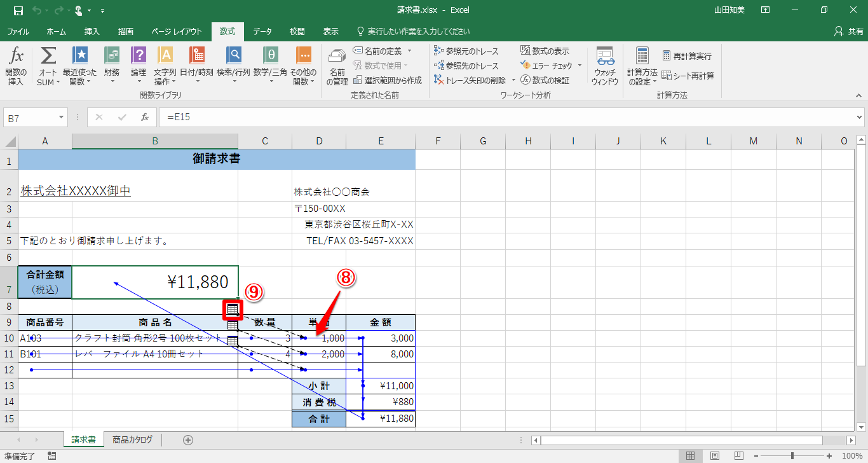The image size is (868, 463).
Task: Switch to the Review (校閲) tab
Action: [x=297, y=31]
